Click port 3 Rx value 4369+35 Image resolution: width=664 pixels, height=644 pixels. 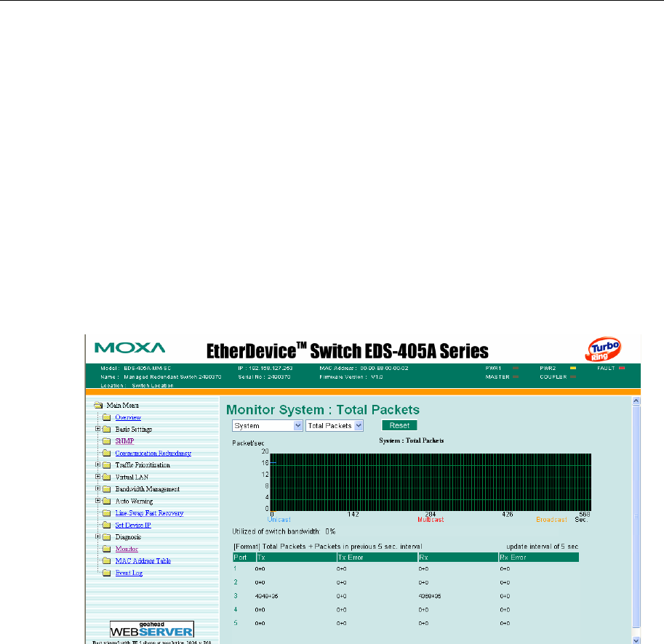pos(430,596)
